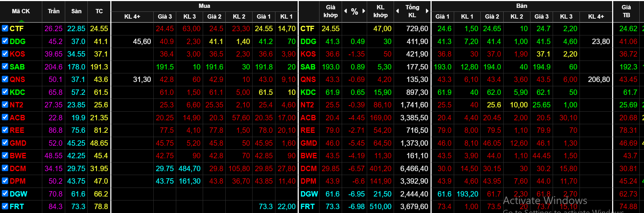Click DPM buy KL 3 value 161,30
This screenshot has height=213, width=644.
point(189,181)
